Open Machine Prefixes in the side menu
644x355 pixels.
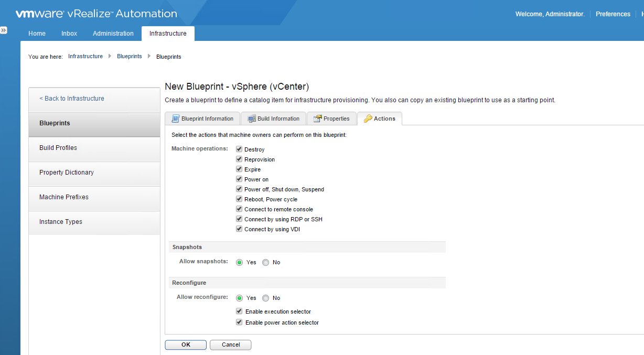coord(94,198)
